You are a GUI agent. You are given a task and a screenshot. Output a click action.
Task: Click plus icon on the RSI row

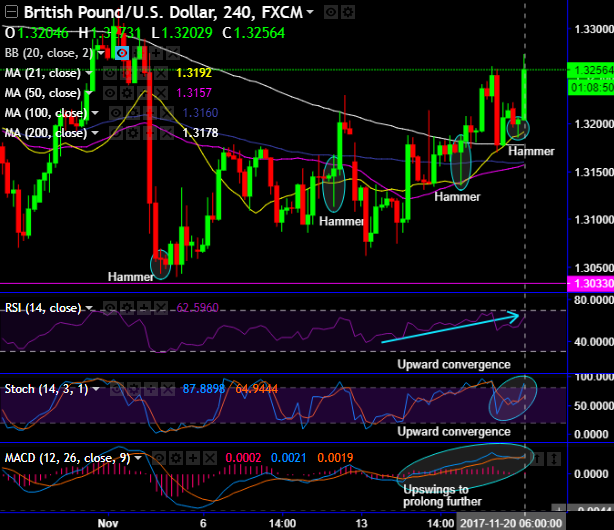pyautogui.click(x=144, y=308)
